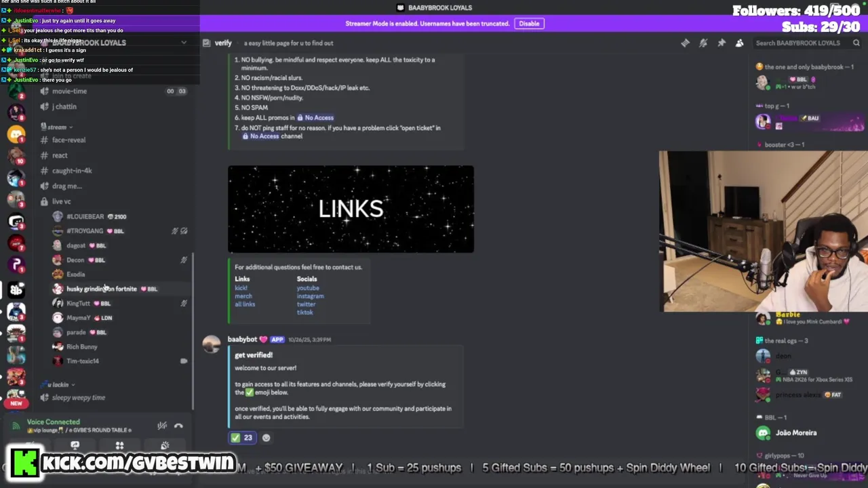The width and height of the screenshot is (868, 488).
Task: Open the add reaction smiley icon
Action: (266, 438)
